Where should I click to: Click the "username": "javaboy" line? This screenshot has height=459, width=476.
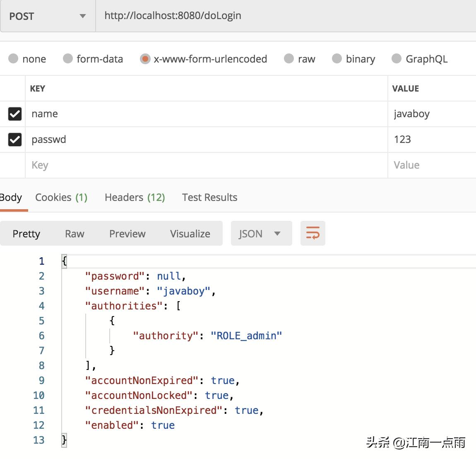[x=150, y=291]
